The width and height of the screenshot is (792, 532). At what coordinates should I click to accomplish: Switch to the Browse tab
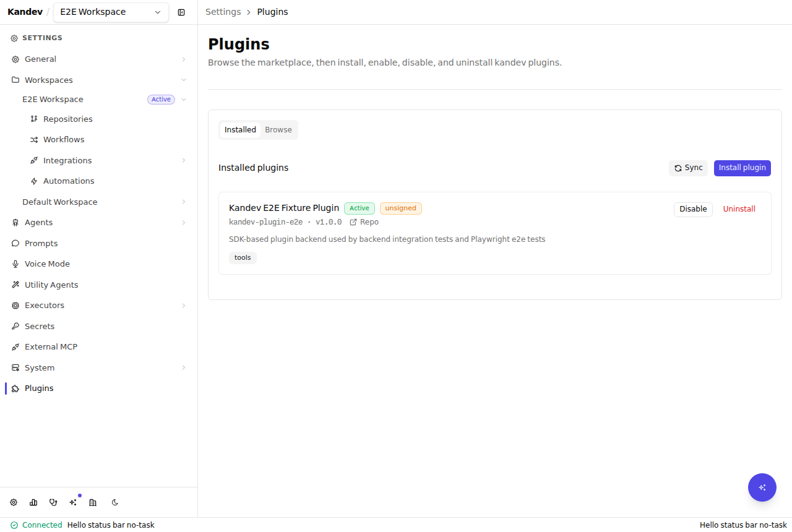[278, 130]
